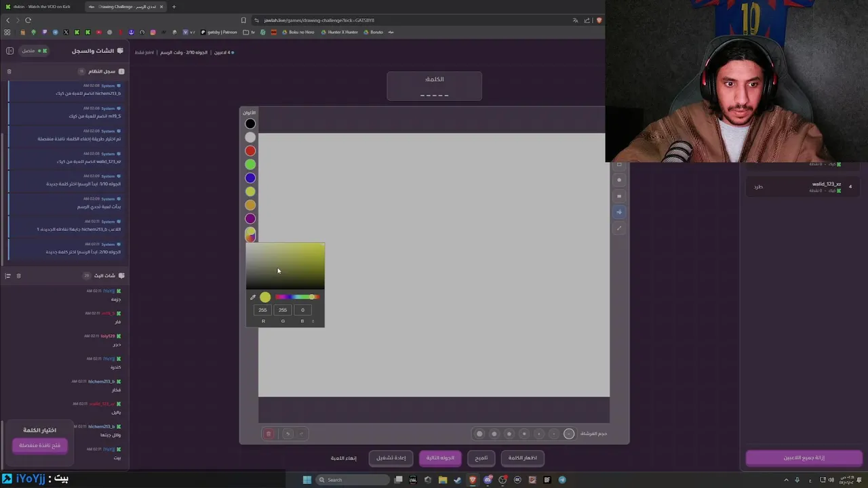Click the address bar URL
Viewport: 868px width, 488px height.
tap(319, 20)
